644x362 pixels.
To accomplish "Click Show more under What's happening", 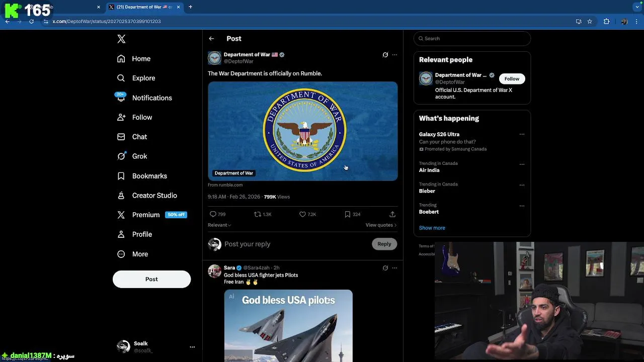I will pos(432,228).
